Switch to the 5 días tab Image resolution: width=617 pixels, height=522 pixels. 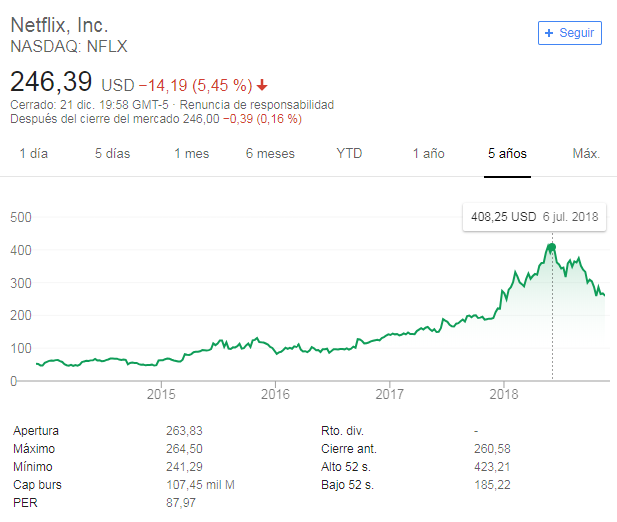[x=112, y=154]
